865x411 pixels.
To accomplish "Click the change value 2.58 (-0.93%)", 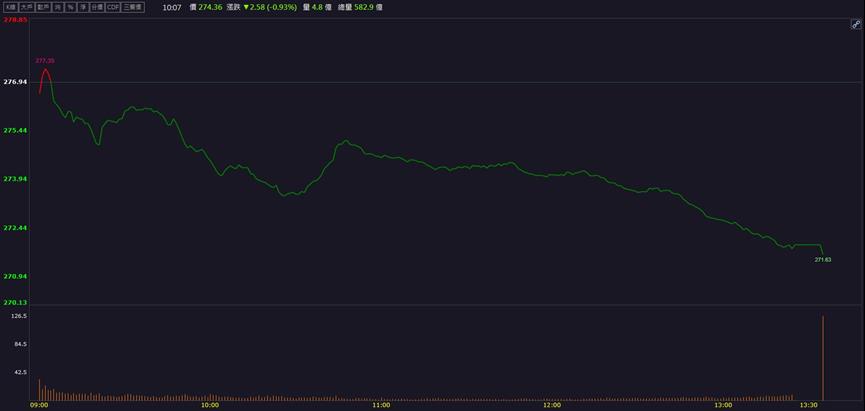I will (x=274, y=8).
